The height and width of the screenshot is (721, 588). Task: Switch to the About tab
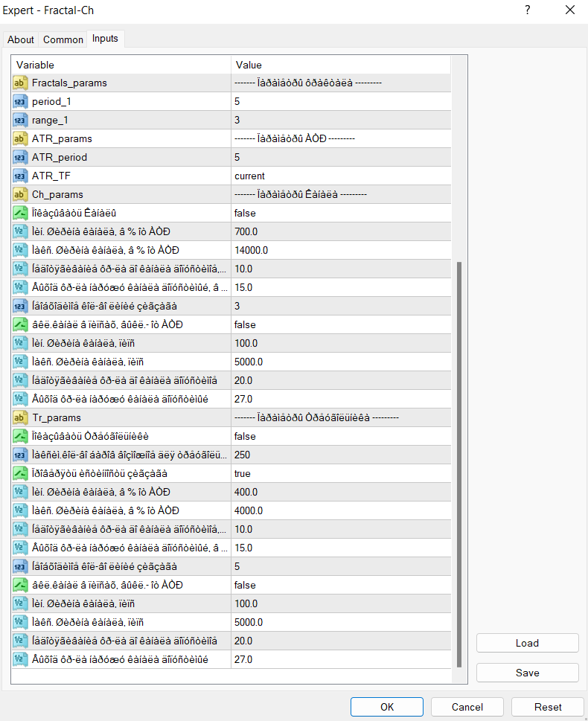21,39
